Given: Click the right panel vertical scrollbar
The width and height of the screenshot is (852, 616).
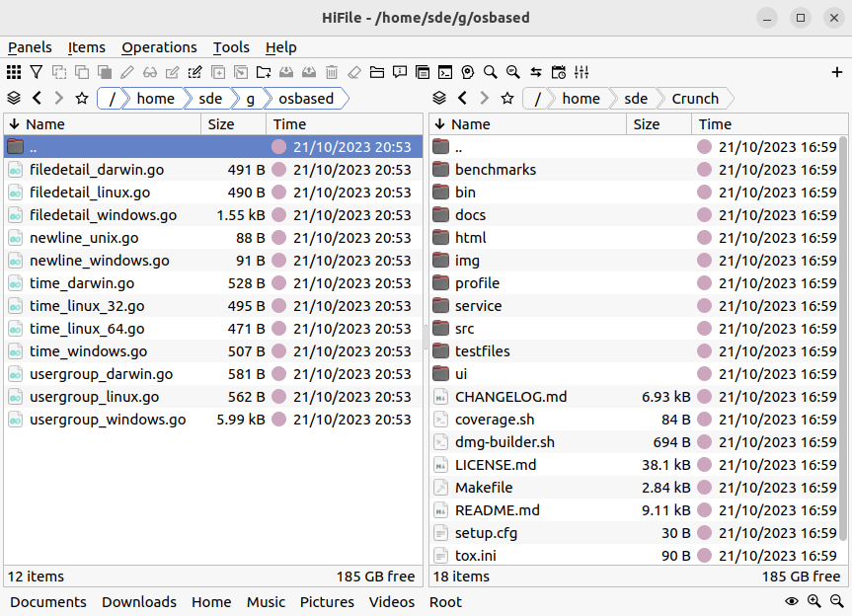Looking at the screenshot, I should (843, 338).
